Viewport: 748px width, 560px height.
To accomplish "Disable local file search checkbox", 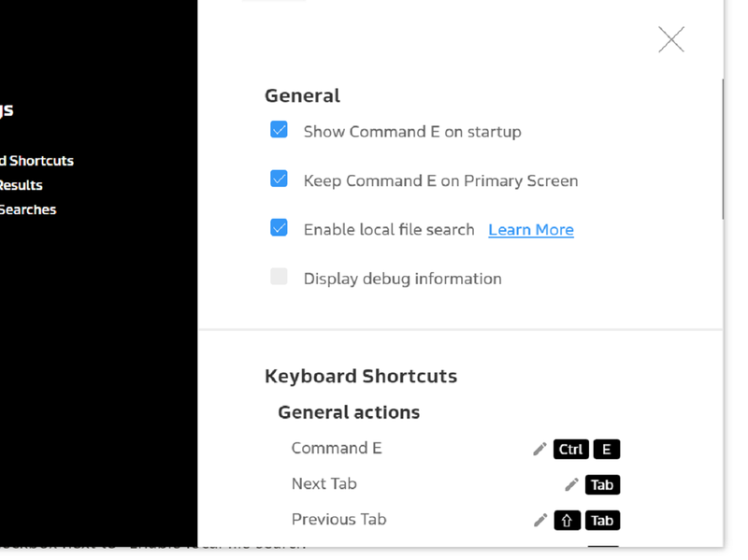I will coord(279,227).
